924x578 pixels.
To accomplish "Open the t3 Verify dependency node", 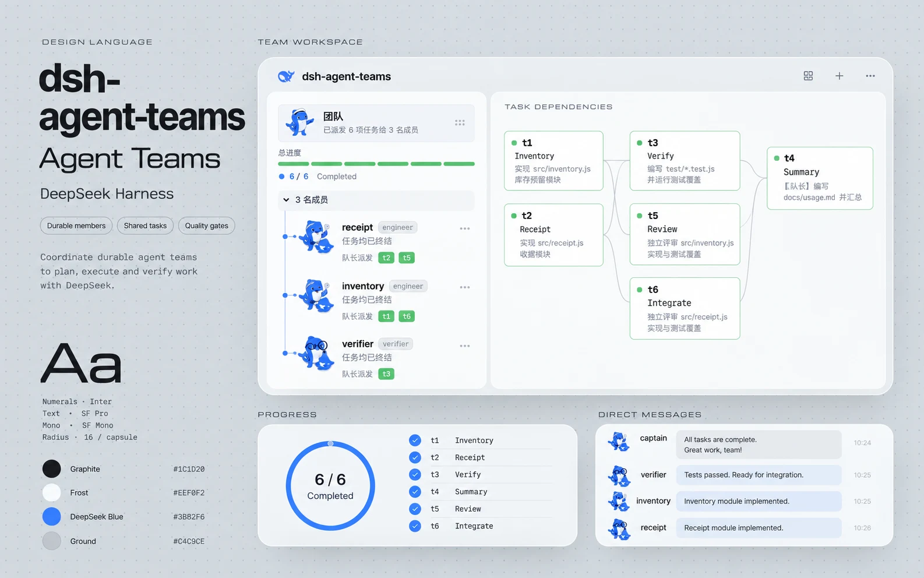I will click(685, 161).
